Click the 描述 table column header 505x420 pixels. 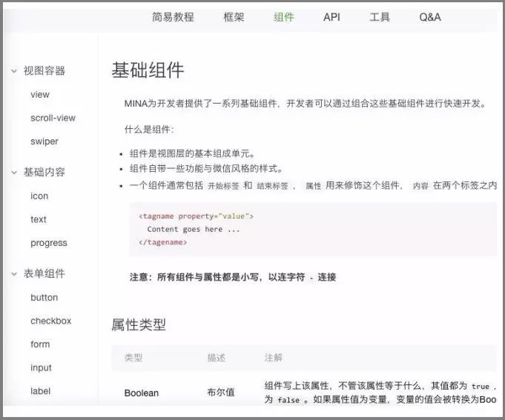coord(216,357)
